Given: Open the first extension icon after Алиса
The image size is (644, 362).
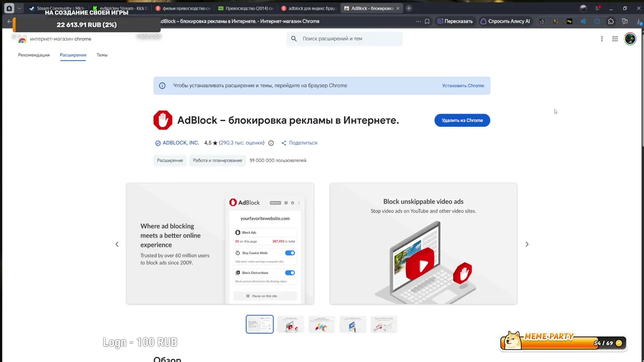Looking at the screenshot, I should (541, 22).
